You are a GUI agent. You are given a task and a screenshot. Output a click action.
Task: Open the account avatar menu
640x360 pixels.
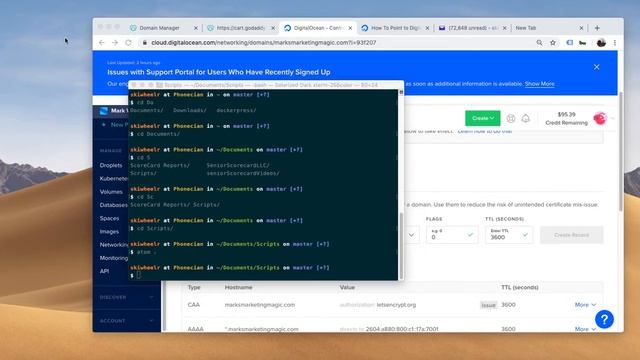[x=600, y=118]
